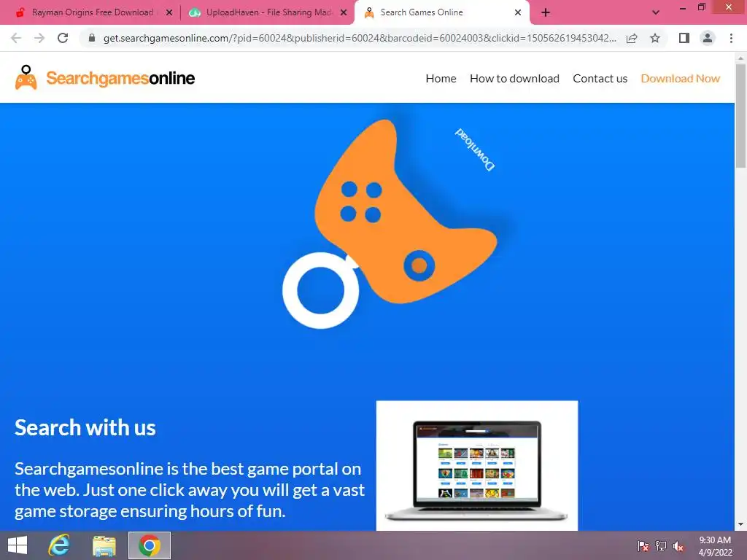
Task: Click the orange Download Now link
Action: pos(681,79)
